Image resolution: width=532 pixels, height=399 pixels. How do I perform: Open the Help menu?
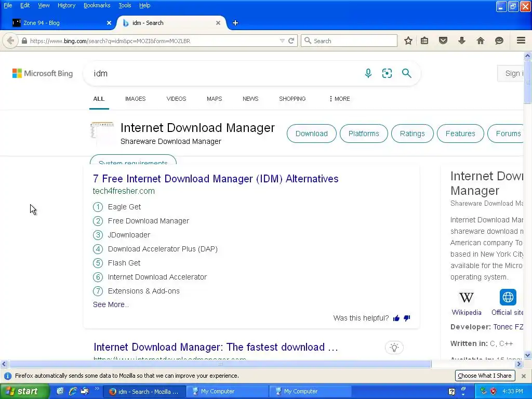coord(144,5)
